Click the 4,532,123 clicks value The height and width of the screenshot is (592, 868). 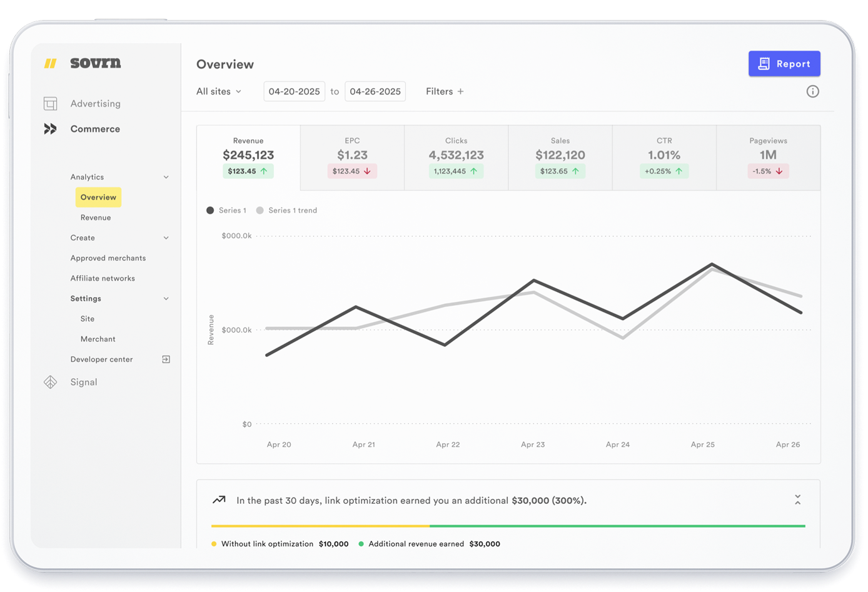click(457, 155)
